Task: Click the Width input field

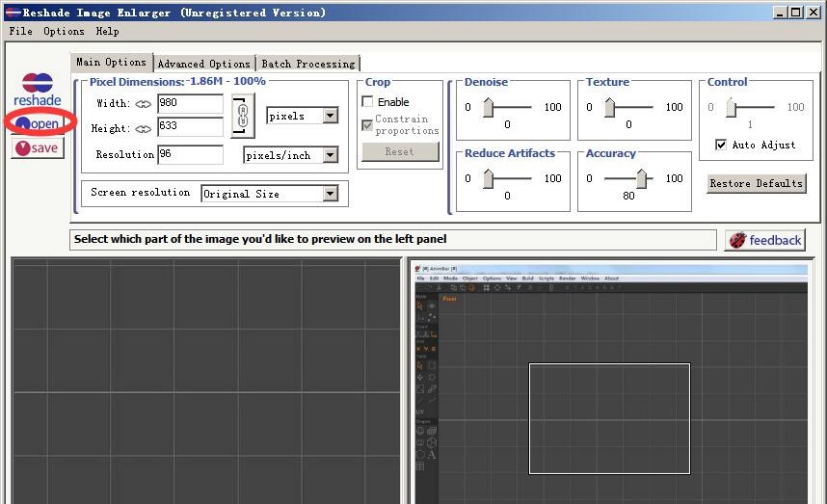Action: click(x=191, y=103)
